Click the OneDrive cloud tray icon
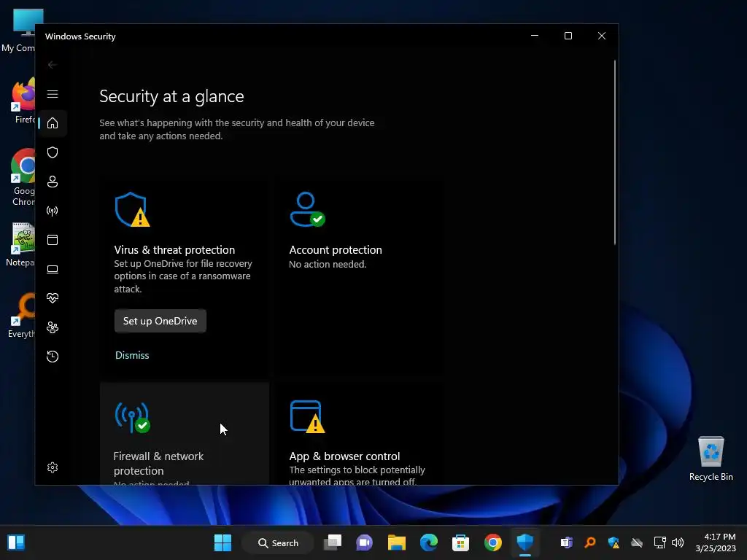Image resolution: width=747 pixels, height=560 pixels. point(637,542)
